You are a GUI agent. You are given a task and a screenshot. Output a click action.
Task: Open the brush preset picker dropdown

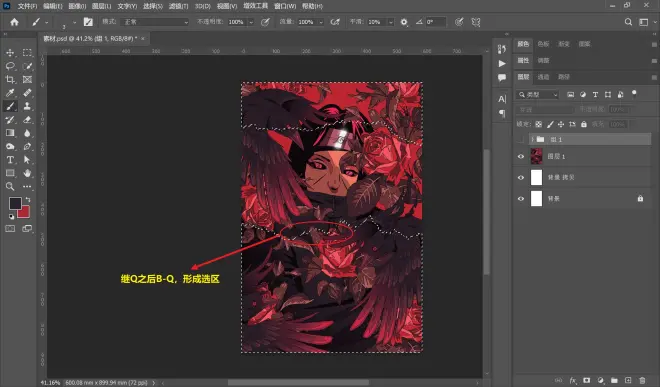75,22
